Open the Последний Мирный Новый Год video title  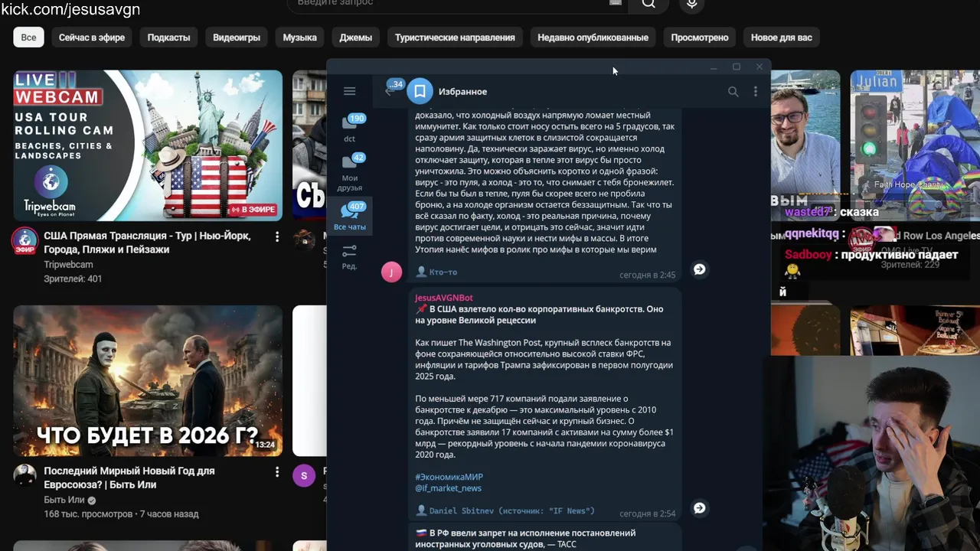point(129,478)
